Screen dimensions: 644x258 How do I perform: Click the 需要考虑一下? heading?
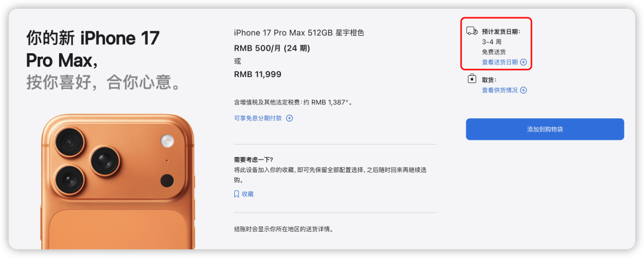coord(253,159)
